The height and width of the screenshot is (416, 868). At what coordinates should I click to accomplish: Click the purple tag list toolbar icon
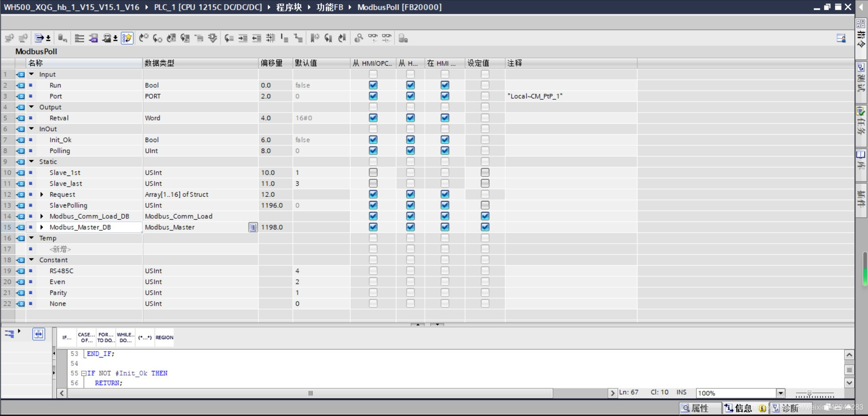93,38
